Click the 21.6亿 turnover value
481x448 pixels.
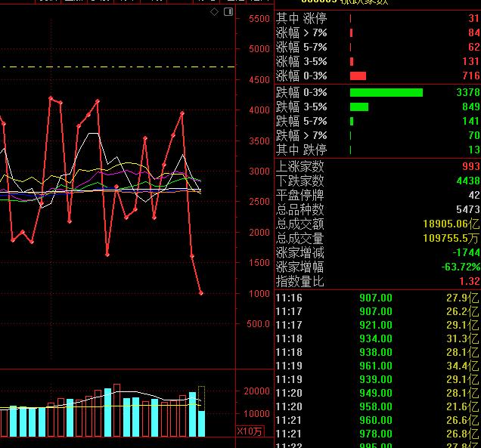tap(463, 406)
